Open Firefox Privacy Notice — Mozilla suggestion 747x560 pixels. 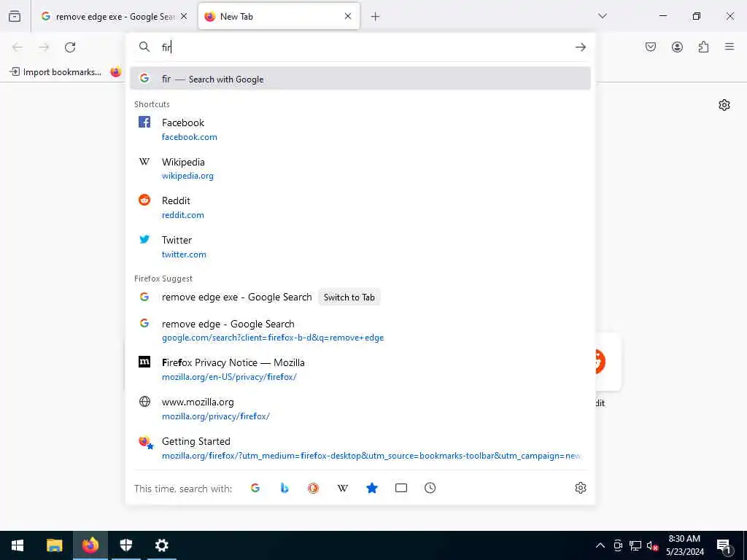click(360, 370)
